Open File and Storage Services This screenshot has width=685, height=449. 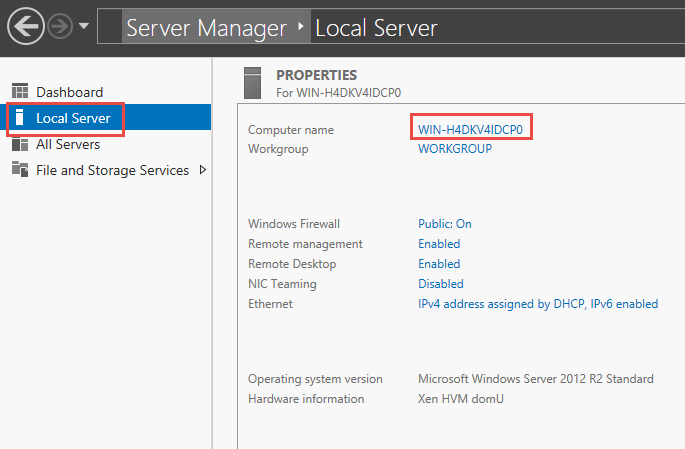click(x=112, y=170)
